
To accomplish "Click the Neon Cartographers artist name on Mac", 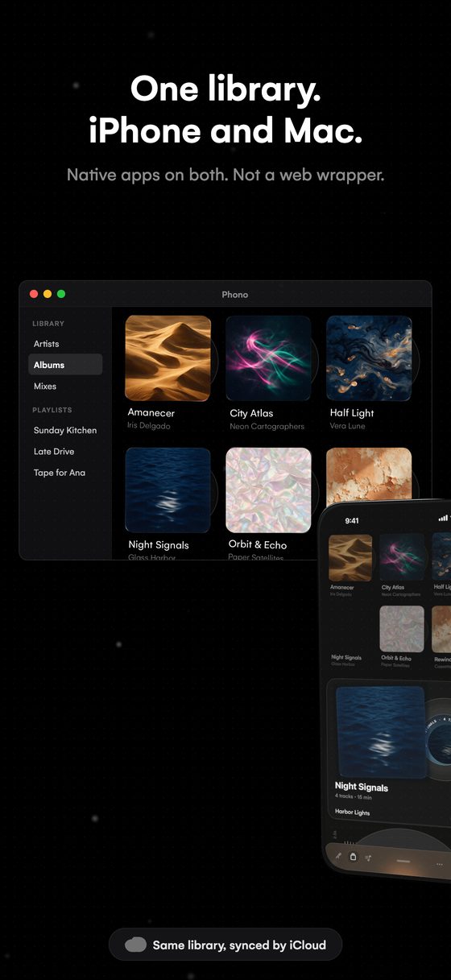I will coord(267,426).
